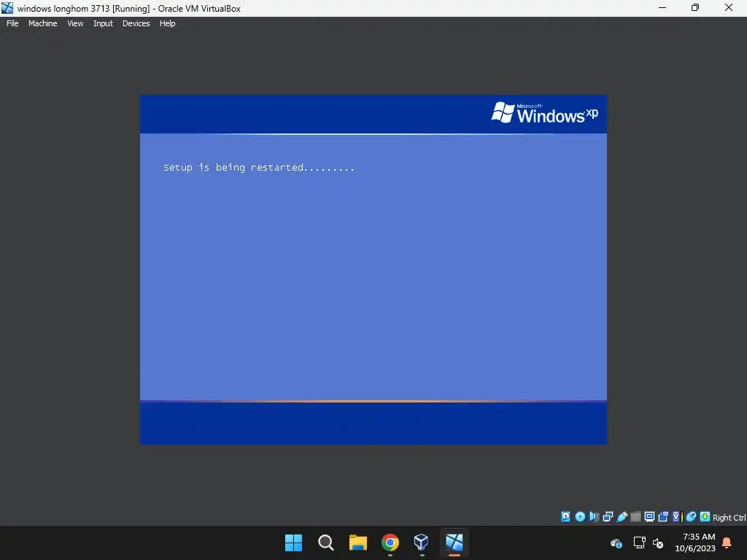Click the USB devices indicator
Viewport: 747px width, 560px height.
click(x=622, y=517)
